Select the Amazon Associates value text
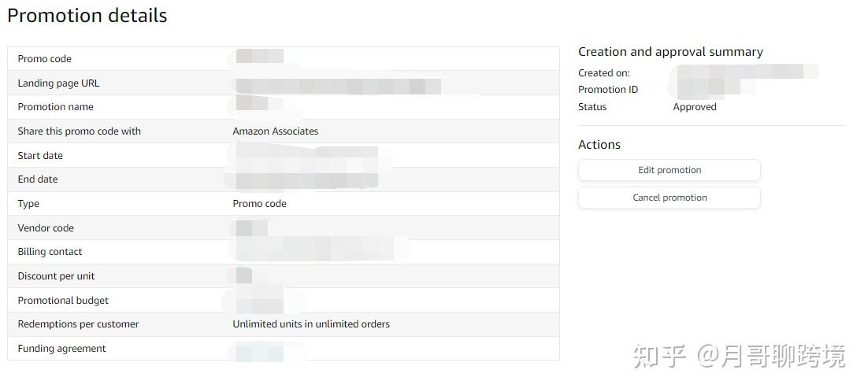 pos(275,131)
